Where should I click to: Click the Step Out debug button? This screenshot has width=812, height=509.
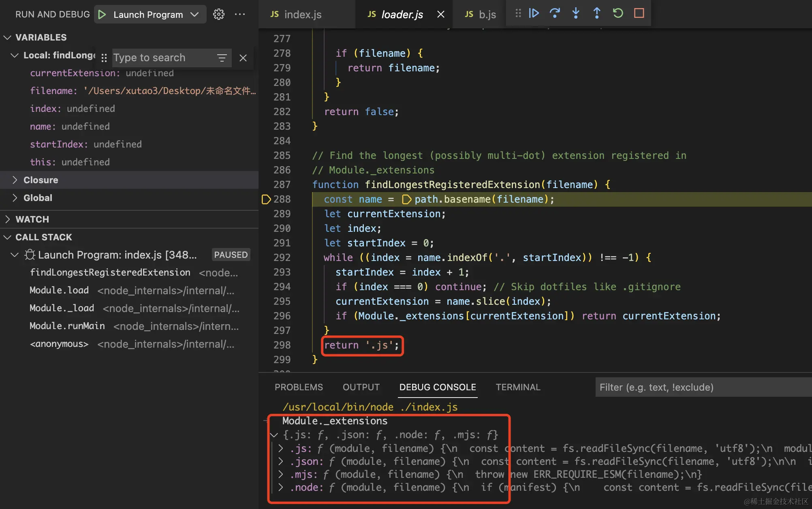[x=597, y=13]
